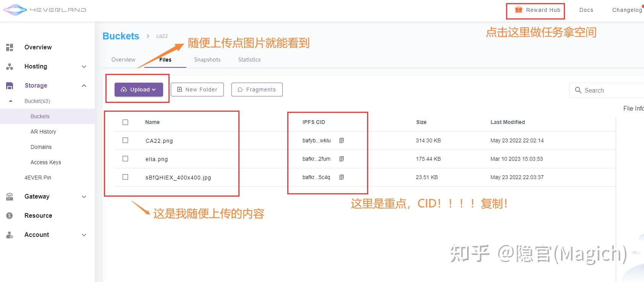The width and height of the screenshot is (644, 282).
Task: Click the Account icon in sidebar
Action: (10, 235)
